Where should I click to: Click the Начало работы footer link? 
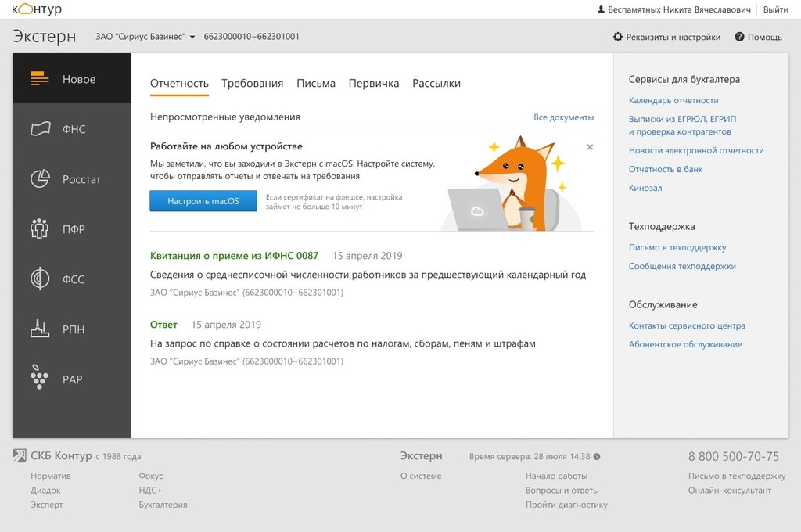pyautogui.click(x=556, y=476)
